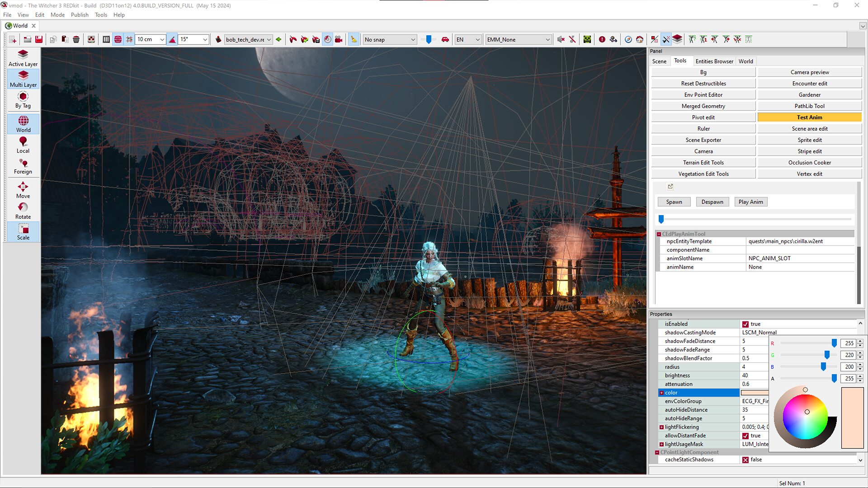Pick a color on the color wheel
This screenshot has width=868, height=488.
pyautogui.click(x=805, y=411)
